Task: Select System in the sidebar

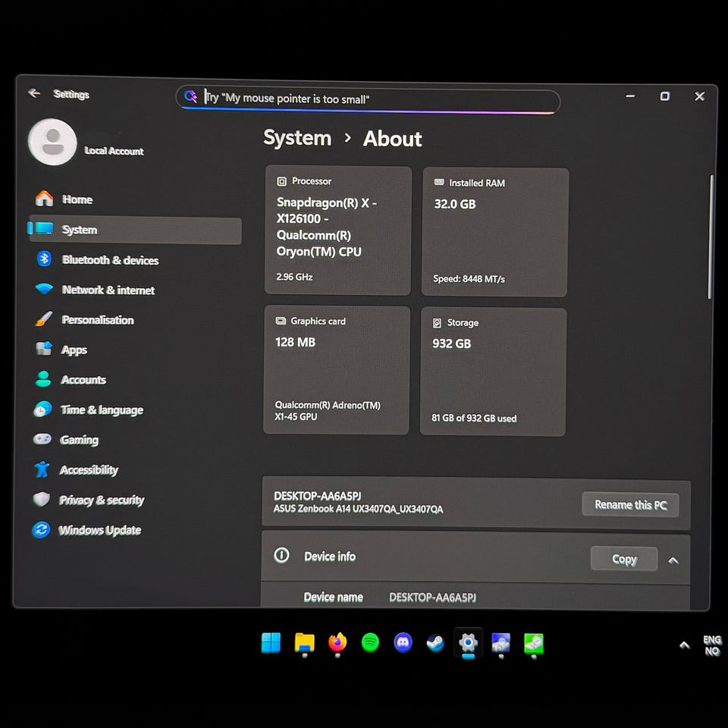Action: click(135, 230)
